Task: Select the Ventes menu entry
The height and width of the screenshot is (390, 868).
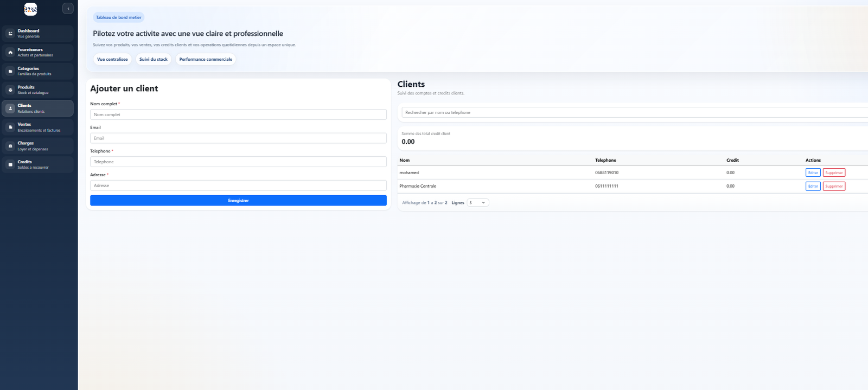Action: coord(37,127)
